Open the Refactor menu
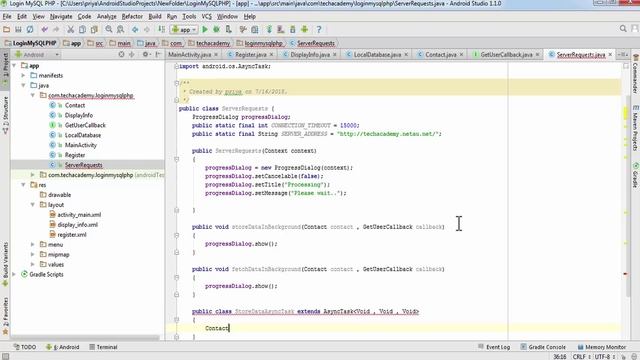 coord(132,16)
